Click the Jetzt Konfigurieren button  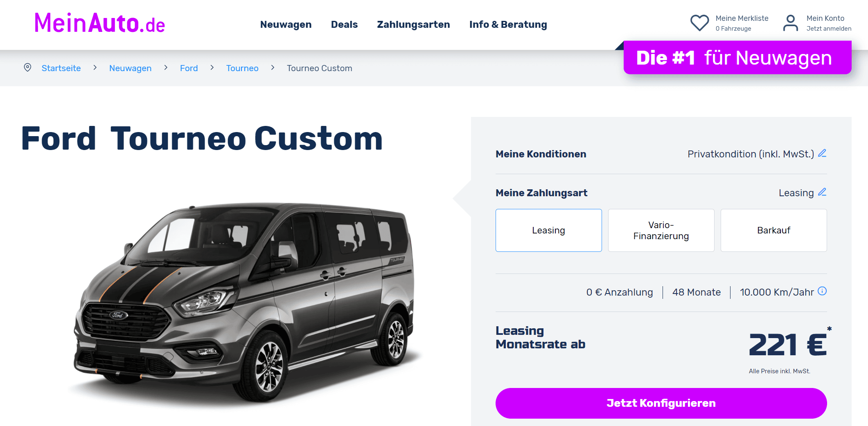pyautogui.click(x=661, y=403)
